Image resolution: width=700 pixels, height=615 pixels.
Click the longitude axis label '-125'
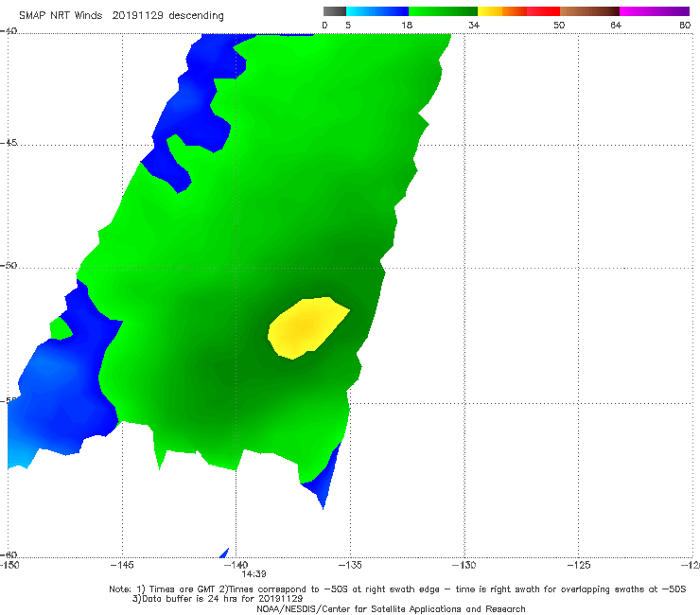[x=578, y=565]
